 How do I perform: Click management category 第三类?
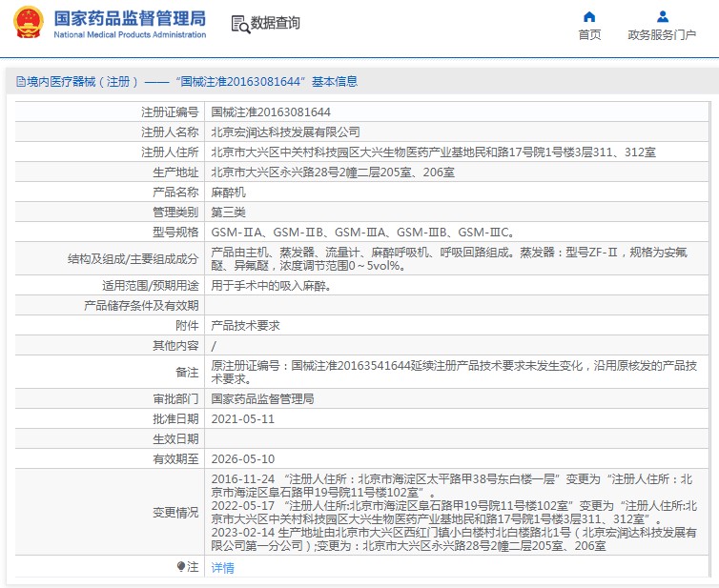click(x=228, y=213)
